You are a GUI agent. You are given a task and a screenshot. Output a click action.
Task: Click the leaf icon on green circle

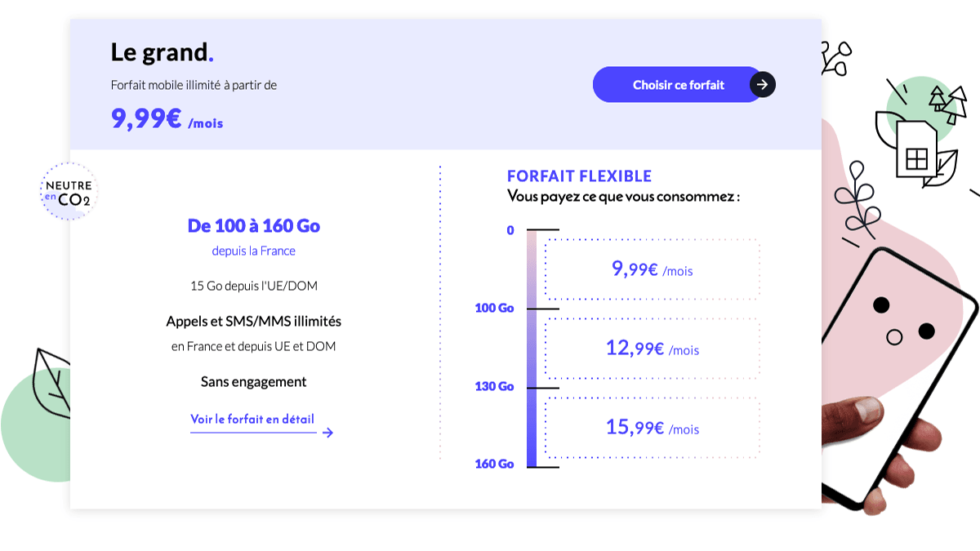51,382
